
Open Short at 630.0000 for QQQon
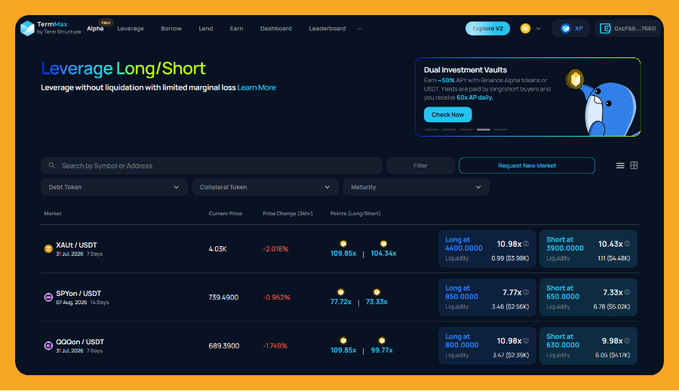click(x=588, y=346)
